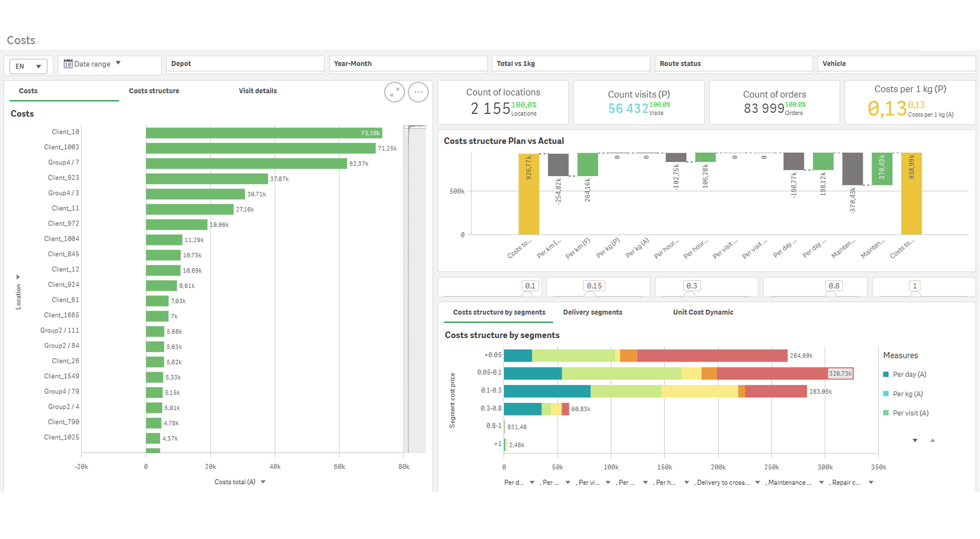Click the Per day (A) legend swatch
The height and width of the screenshot is (539, 980).
pyautogui.click(x=886, y=374)
